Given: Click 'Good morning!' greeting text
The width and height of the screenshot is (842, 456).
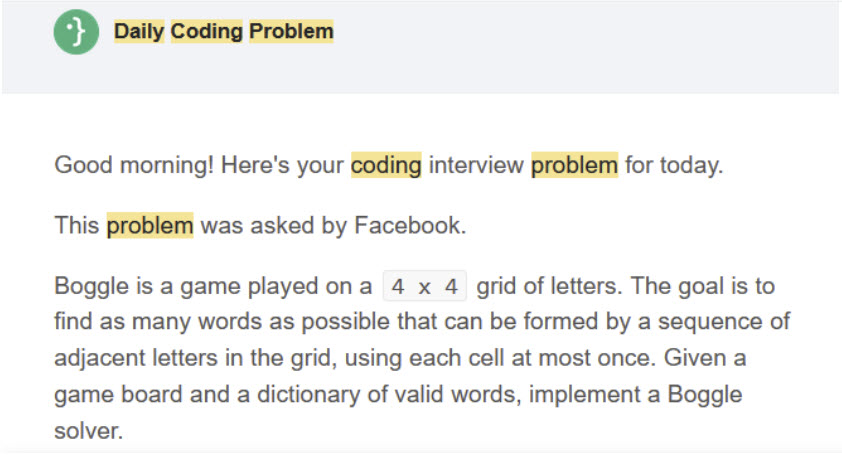Looking at the screenshot, I should (x=134, y=165).
